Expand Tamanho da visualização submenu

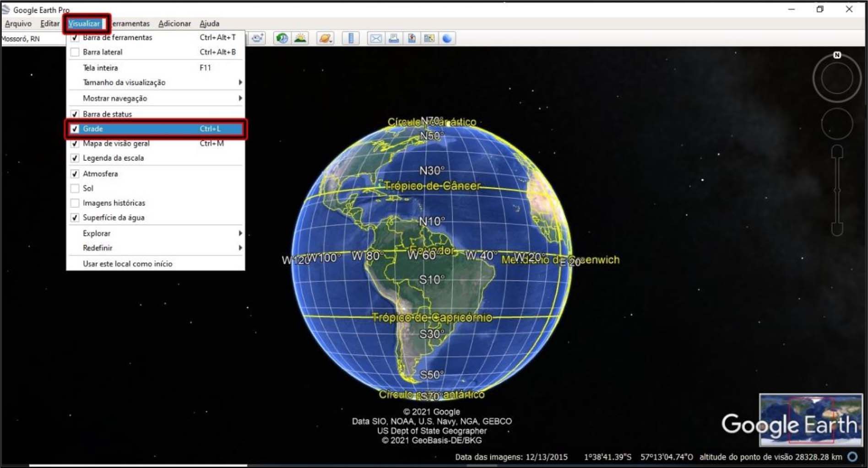156,82
